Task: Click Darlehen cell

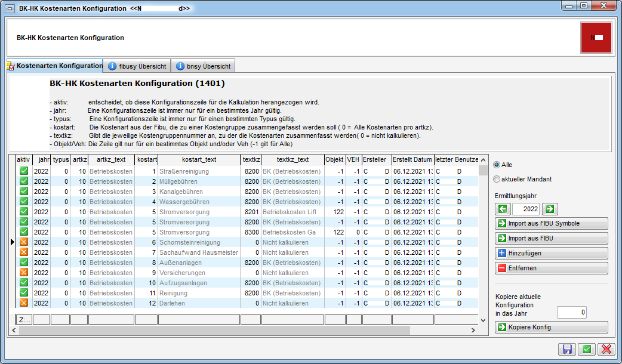Action: [x=199, y=303]
